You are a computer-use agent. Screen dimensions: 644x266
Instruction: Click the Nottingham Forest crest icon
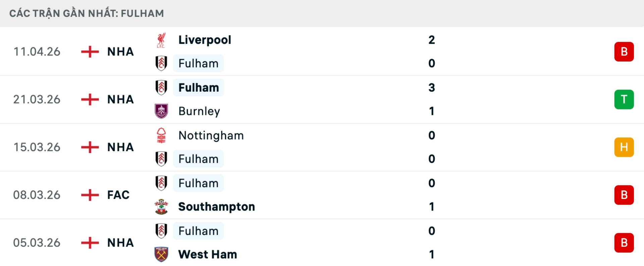click(161, 135)
